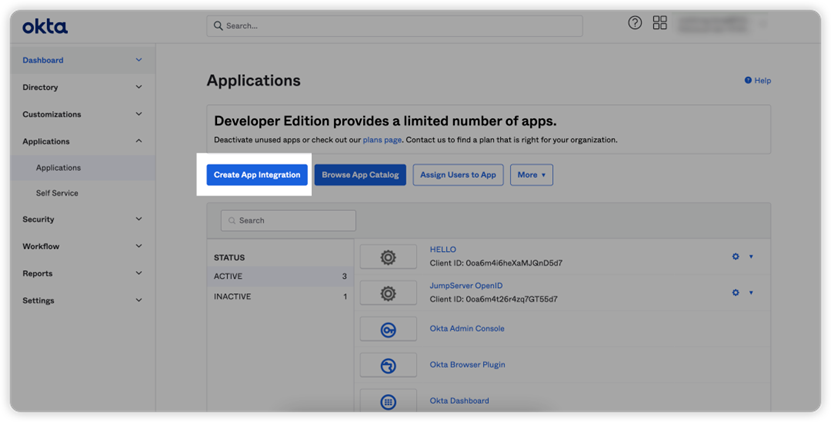This screenshot has height=422, width=831.
Task: Open the plans page link
Action: click(x=382, y=140)
